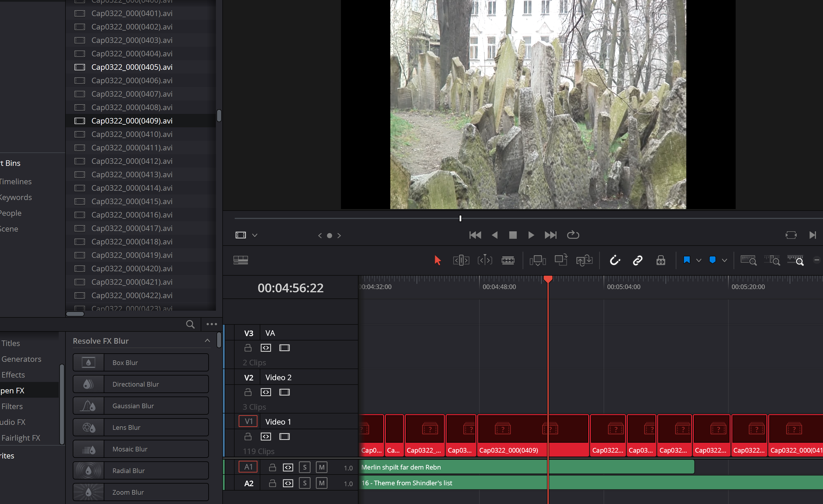Viewport: 823px width, 504px height.
Task: Click the Insert Clip toolbar icon
Action: click(x=538, y=260)
